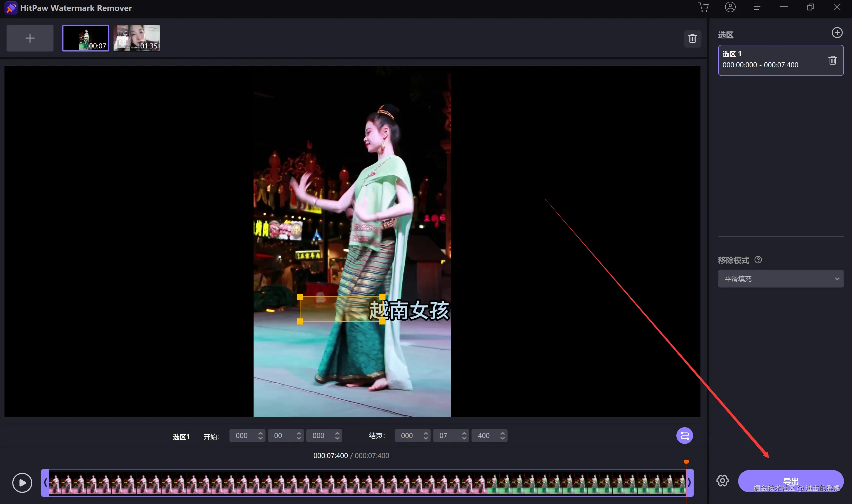Expand the 平滑填充 removal mode dropdown
Screen dimensions: 852x504
pyautogui.click(x=780, y=279)
